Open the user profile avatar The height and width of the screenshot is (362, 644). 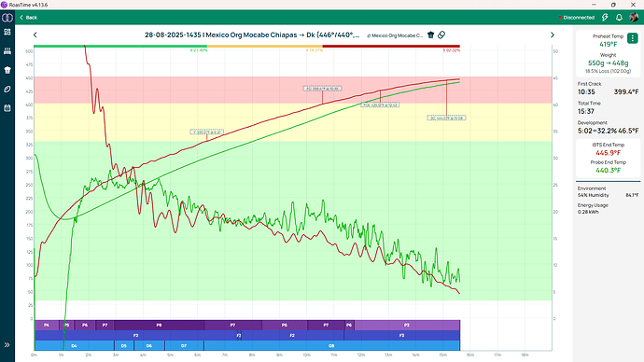[x=634, y=17]
